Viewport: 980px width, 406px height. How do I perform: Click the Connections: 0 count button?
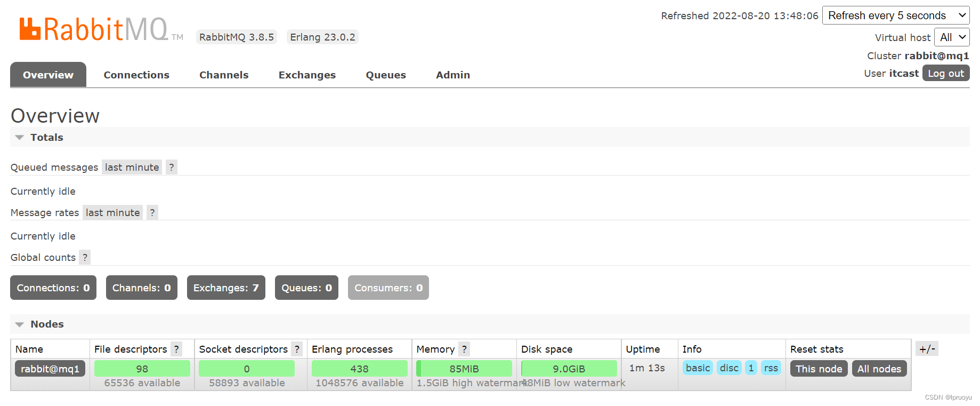(x=53, y=288)
